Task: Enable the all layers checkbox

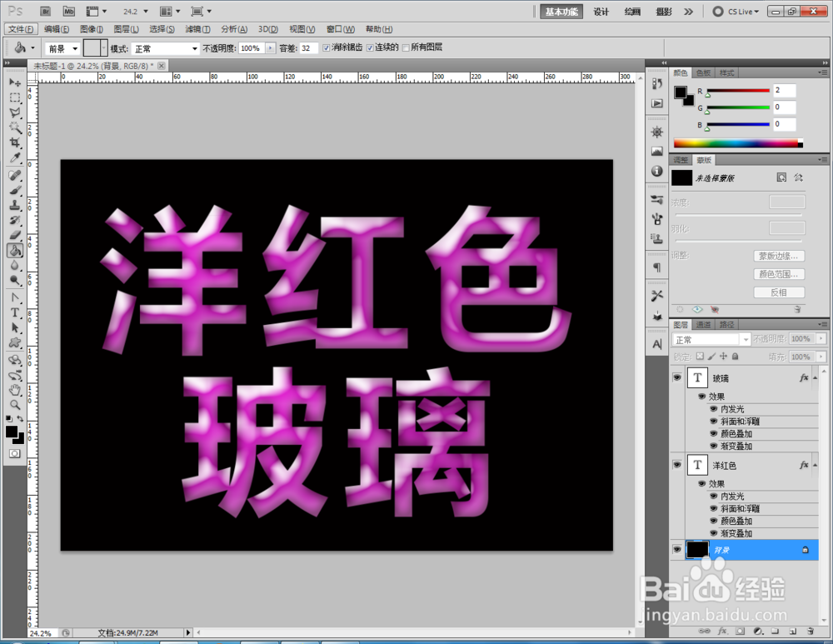Action: tap(406, 47)
